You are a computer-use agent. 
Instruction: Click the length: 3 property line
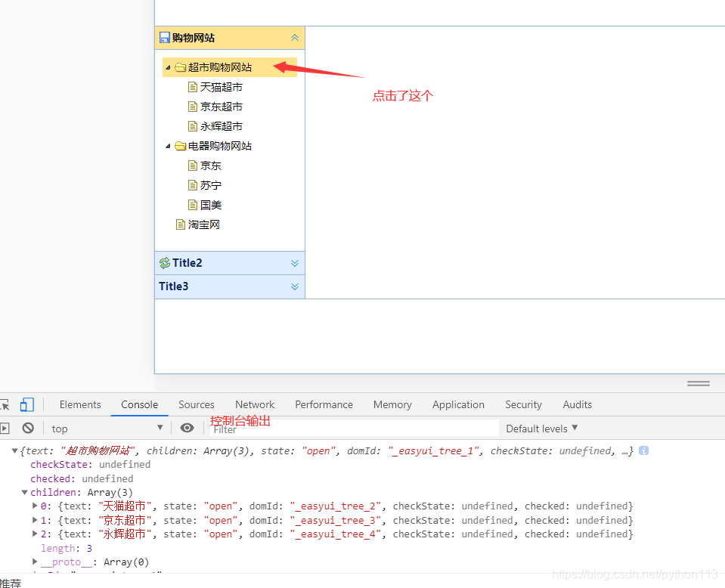[x=67, y=548]
